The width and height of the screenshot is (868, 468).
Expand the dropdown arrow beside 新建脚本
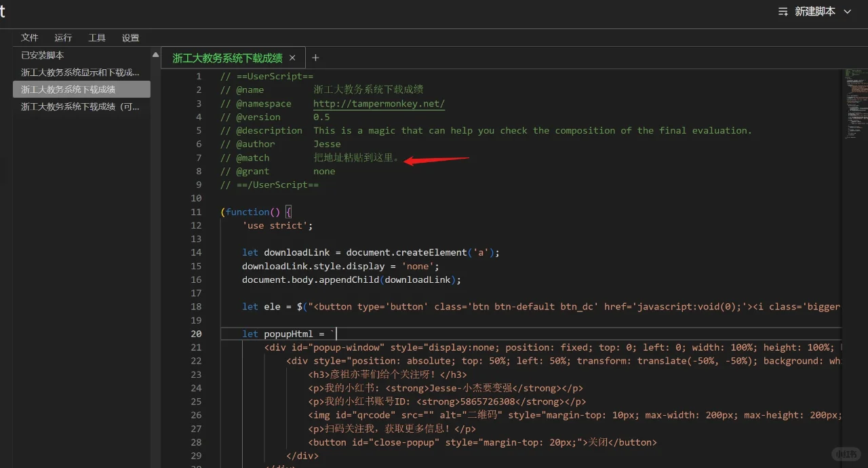(847, 12)
